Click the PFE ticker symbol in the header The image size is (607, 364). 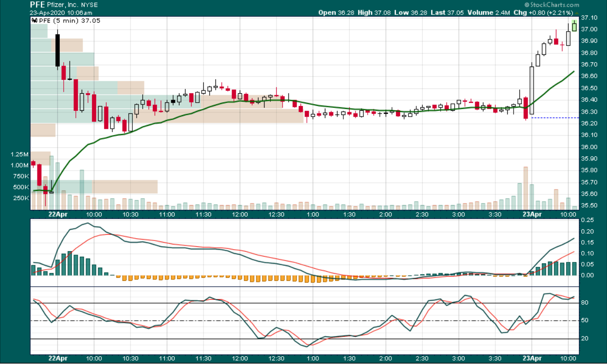(37, 5)
